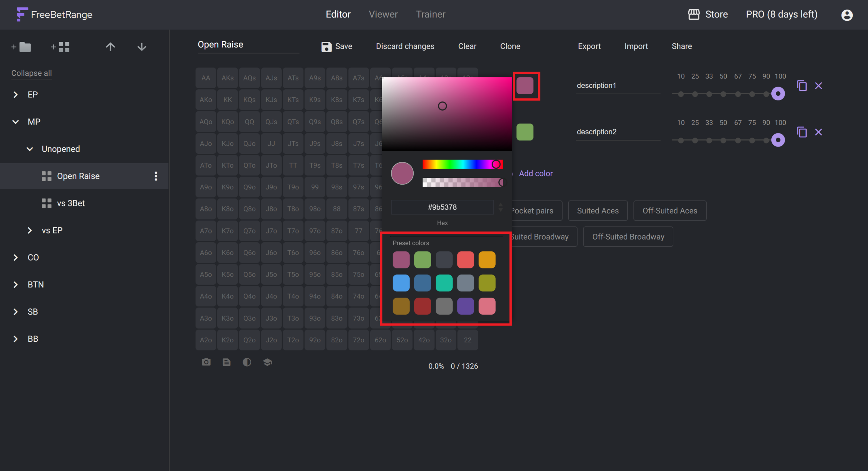868x471 pixels.
Task: Pick the coral red preset color
Action: [465, 260]
